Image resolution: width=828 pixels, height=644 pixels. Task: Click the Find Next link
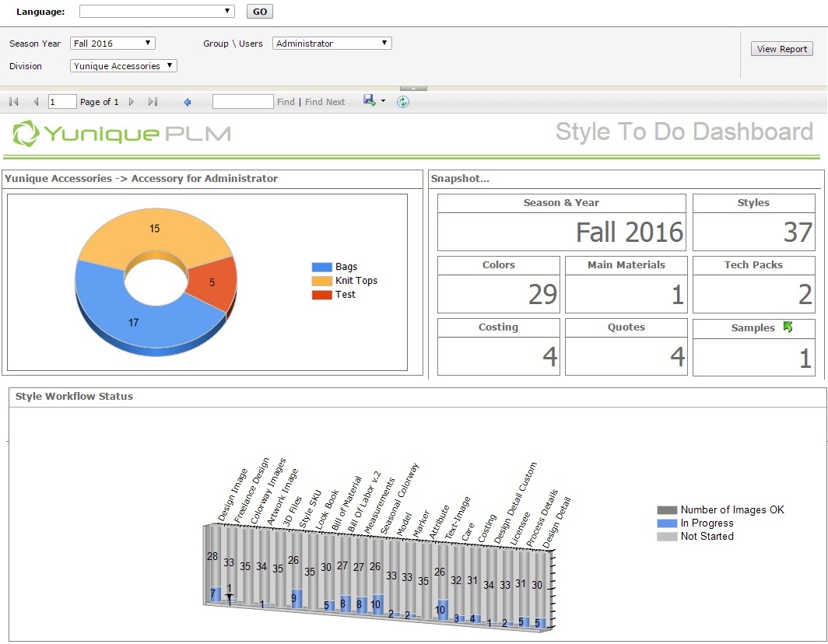pos(325,102)
